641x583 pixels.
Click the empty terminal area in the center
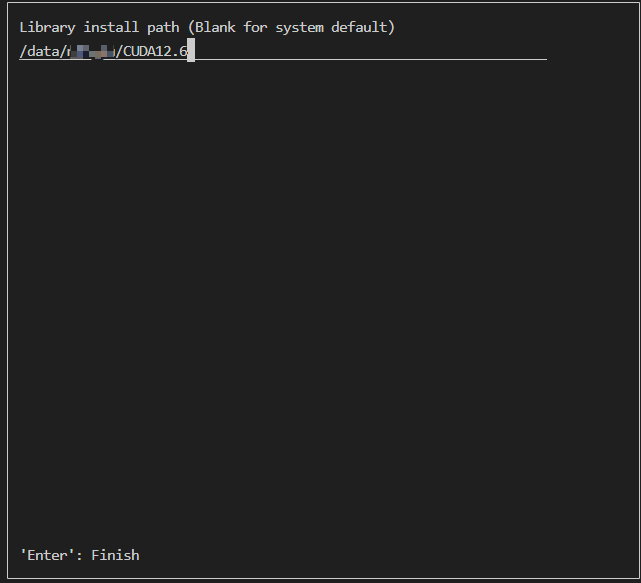[320, 300]
